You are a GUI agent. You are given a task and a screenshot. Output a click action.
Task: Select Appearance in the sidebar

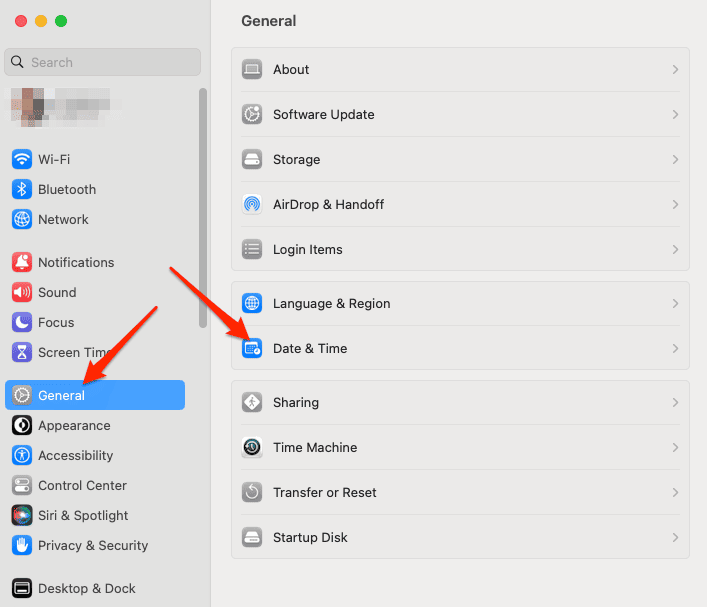pyautogui.click(x=74, y=425)
